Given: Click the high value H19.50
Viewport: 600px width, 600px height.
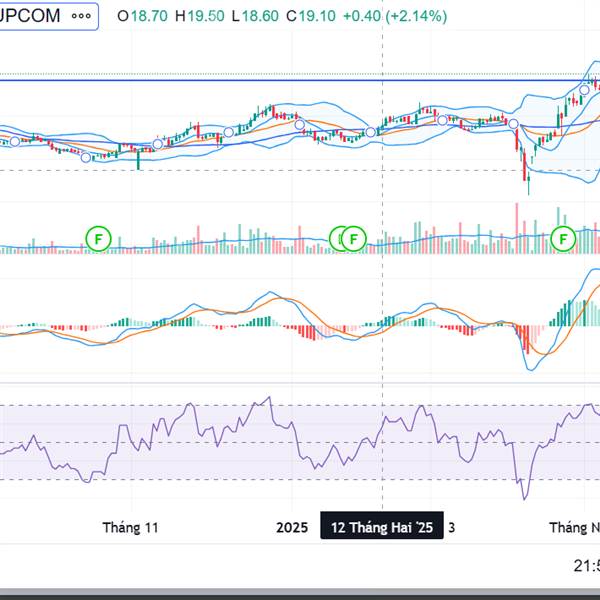Looking at the screenshot, I should (x=200, y=16).
